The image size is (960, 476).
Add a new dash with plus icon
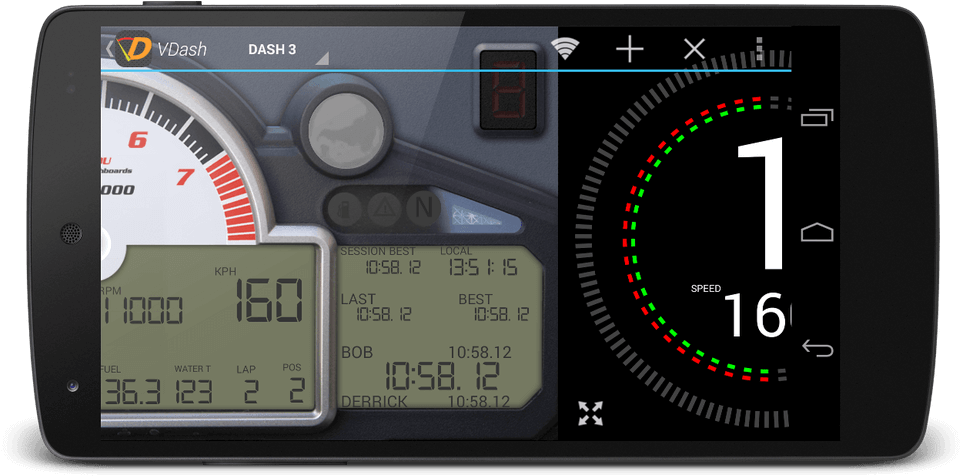coord(629,49)
